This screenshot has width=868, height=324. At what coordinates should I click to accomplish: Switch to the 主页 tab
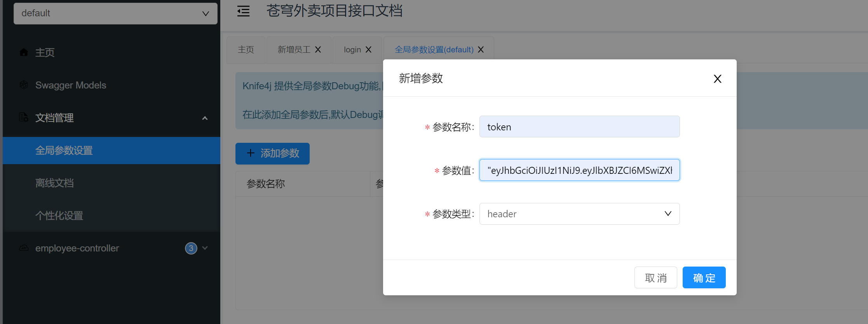click(x=246, y=50)
